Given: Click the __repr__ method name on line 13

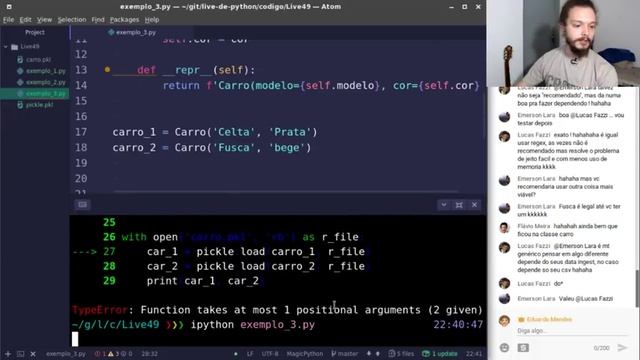Looking at the screenshot, I should [188, 70].
